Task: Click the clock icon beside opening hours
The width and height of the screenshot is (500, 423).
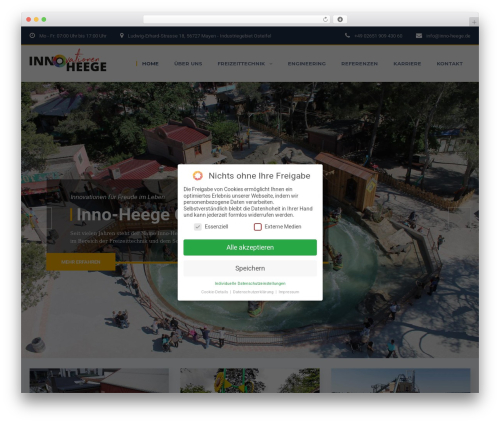Action: (x=32, y=36)
